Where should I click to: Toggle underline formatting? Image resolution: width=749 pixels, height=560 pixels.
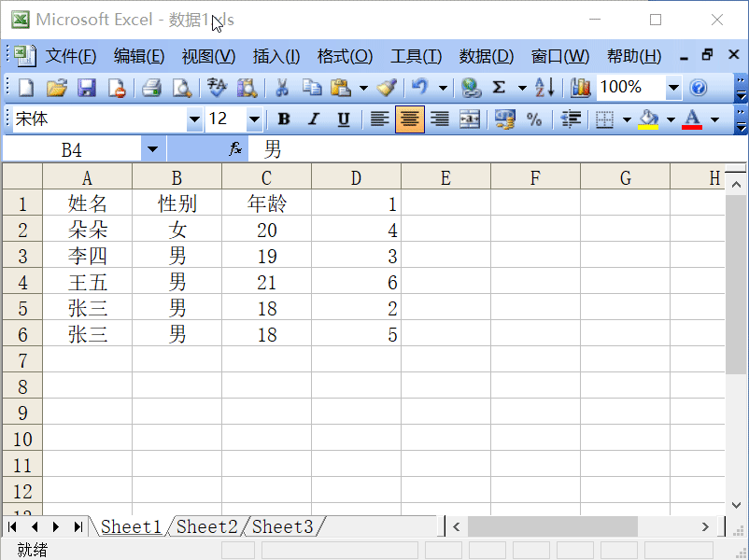[x=344, y=119]
